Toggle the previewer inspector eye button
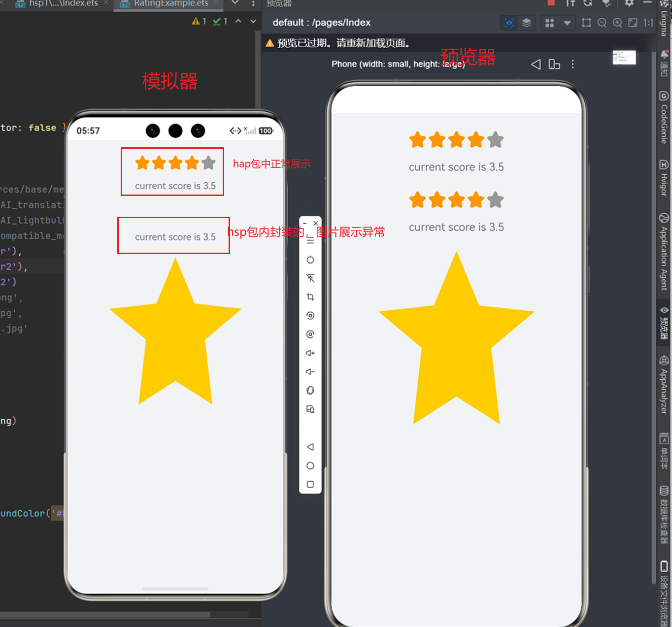The height and width of the screenshot is (627, 672). click(x=509, y=23)
